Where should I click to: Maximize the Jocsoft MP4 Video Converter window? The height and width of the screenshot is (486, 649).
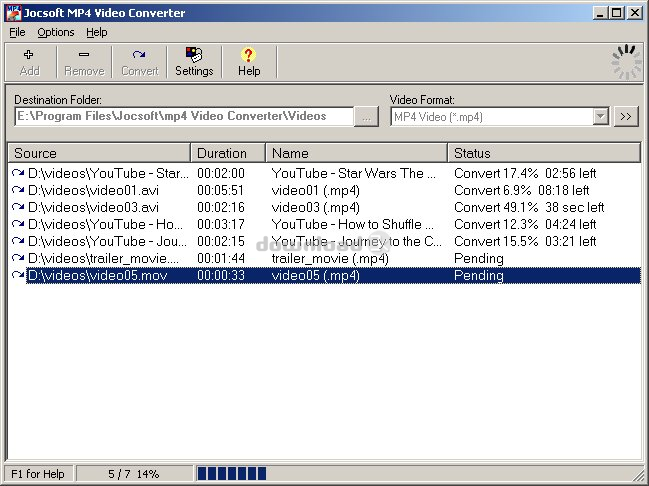pyautogui.click(x=616, y=13)
